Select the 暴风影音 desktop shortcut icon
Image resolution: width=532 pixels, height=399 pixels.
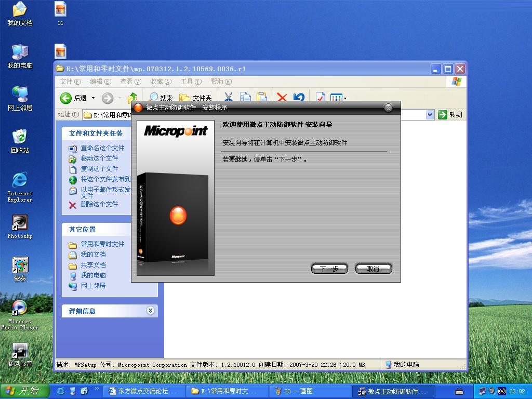click(x=20, y=355)
